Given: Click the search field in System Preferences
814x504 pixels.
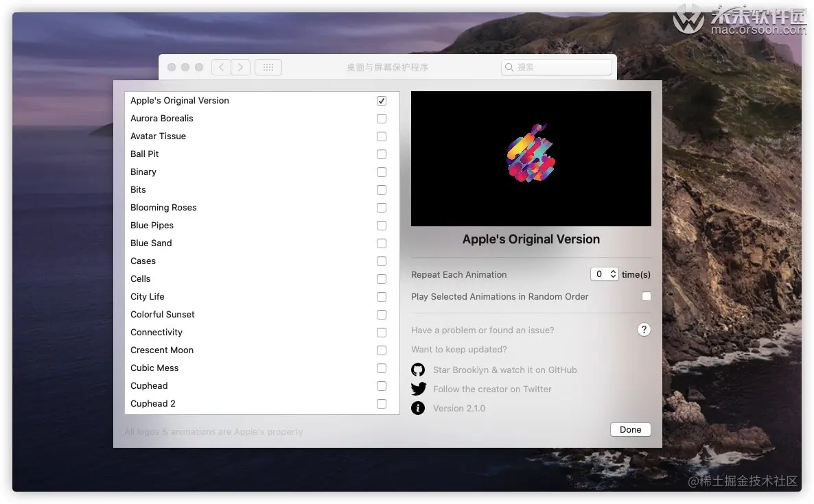Looking at the screenshot, I should pos(556,67).
